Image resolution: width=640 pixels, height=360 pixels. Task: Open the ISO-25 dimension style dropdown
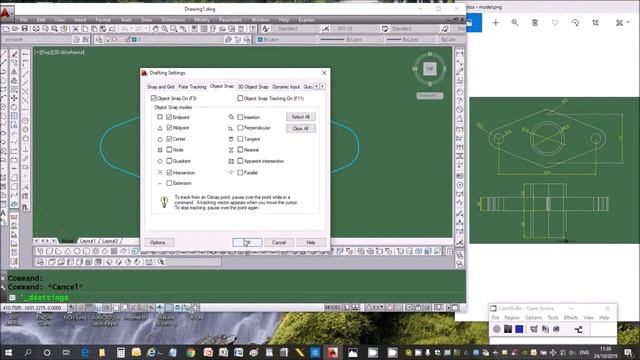coord(356,29)
